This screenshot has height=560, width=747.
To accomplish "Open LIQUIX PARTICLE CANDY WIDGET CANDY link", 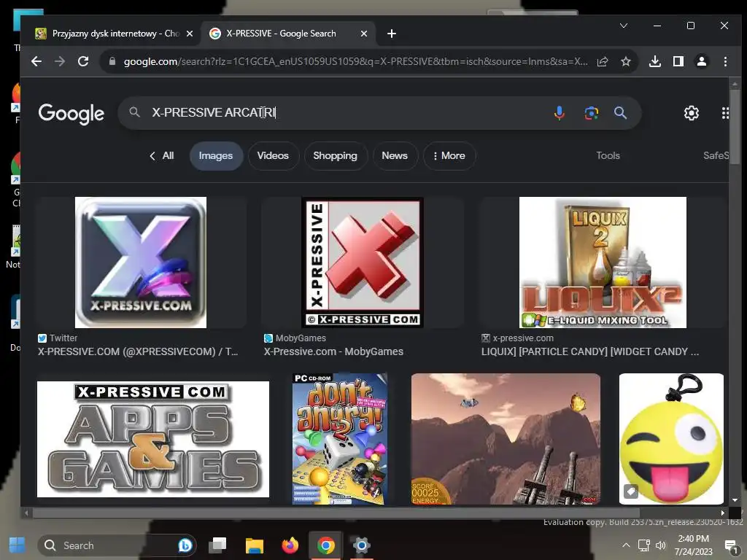I will pos(590,352).
